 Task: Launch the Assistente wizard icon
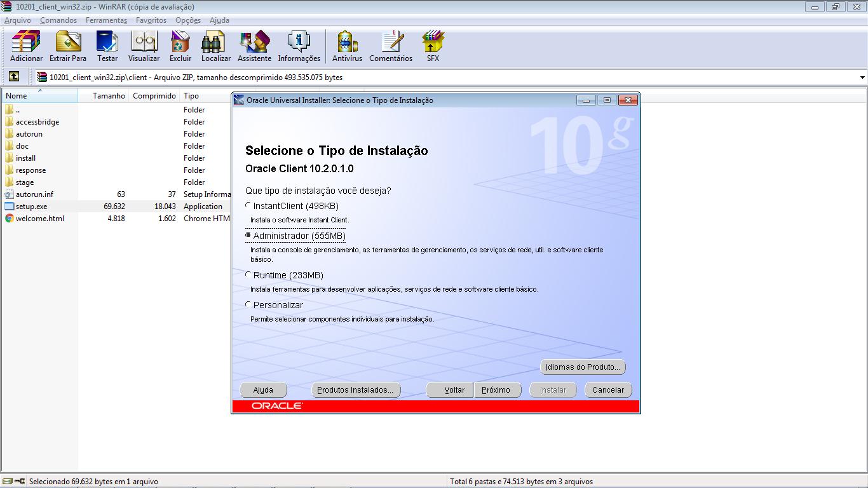pyautogui.click(x=254, y=46)
